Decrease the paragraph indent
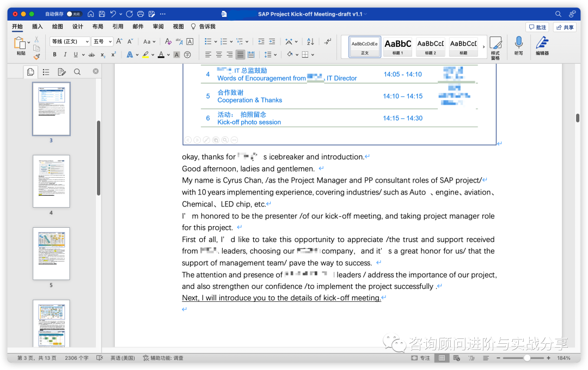The width and height of the screenshot is (588, 370). click(x=261, y=41)
